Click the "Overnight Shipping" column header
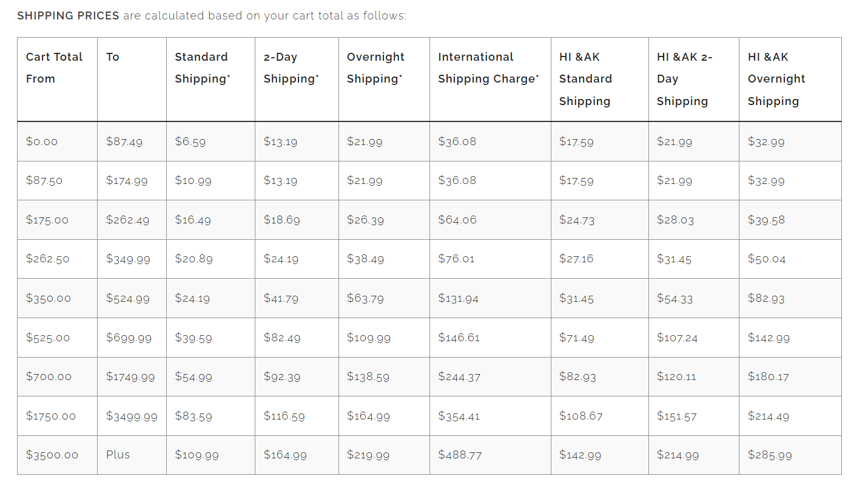The image size is (868, 493). coord(375,67)
